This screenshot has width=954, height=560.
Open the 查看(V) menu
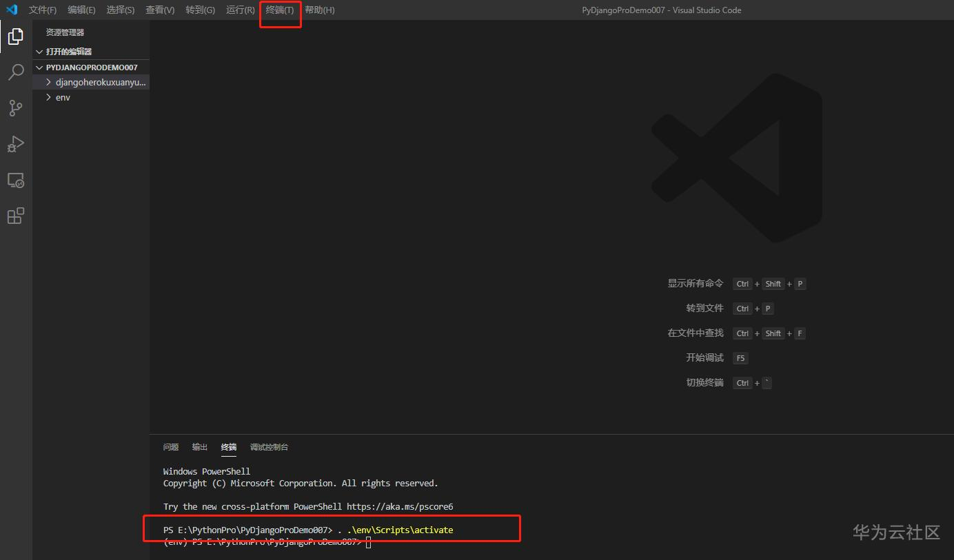click(x=160, y=10)
